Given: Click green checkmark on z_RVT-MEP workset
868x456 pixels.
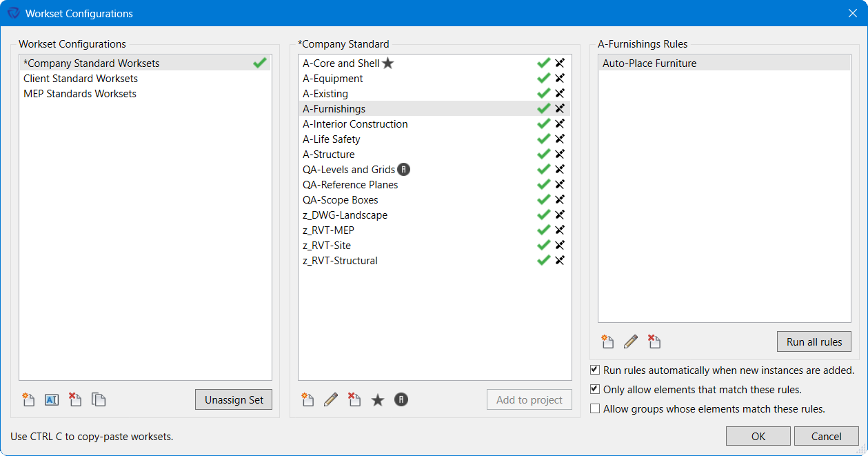Looking at the screenshot, I should click(543, 230).
